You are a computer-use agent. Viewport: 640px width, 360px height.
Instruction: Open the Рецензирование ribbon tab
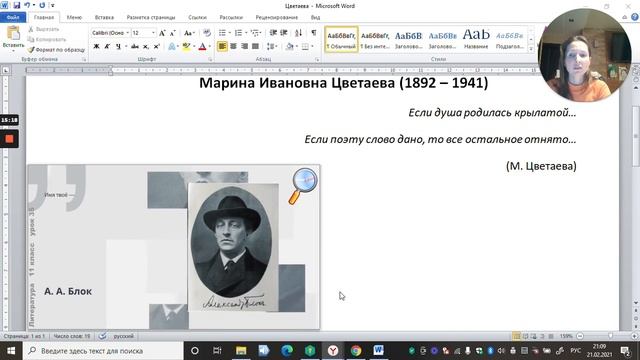[x=277, y=18]
